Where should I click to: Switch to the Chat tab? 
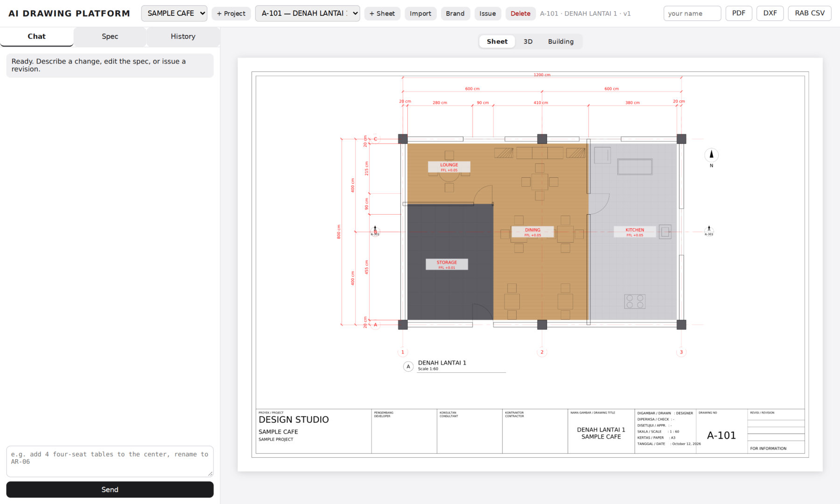[37, 36]
